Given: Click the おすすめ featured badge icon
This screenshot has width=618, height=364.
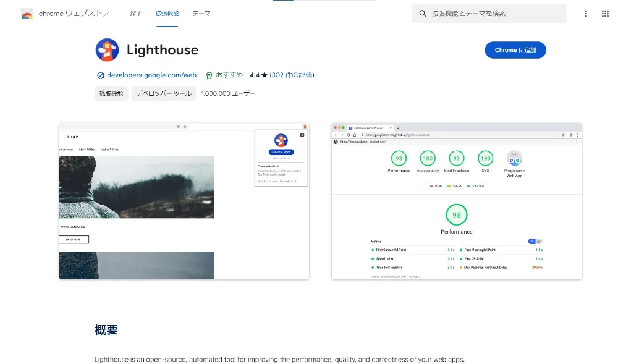Looking at the screenshot, I should pos(210,75).
